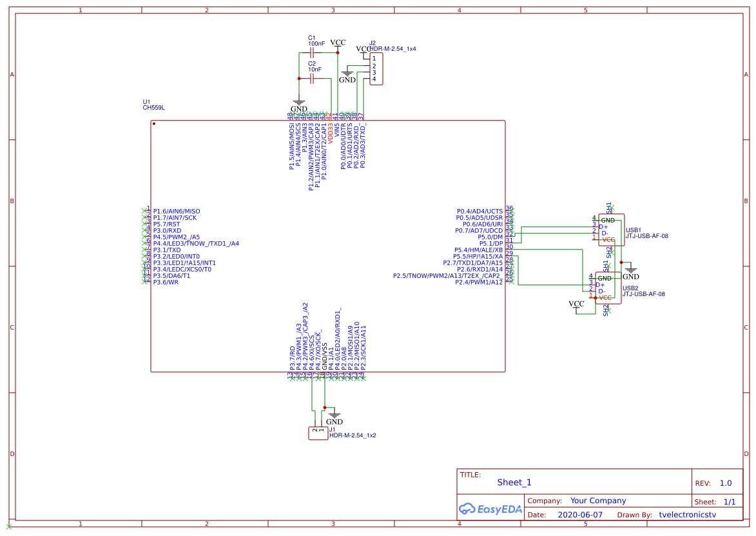Click pin label P4.4/LED3/TNOW_/TXD1_/A4
This screenshot has width=756, height=536.
pyautogui.click(x=196, y=244)
